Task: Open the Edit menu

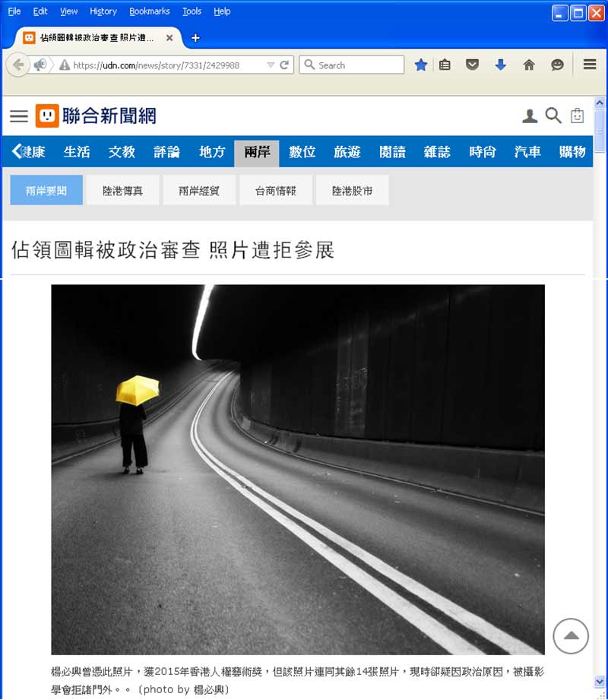Action: (40, 11)
